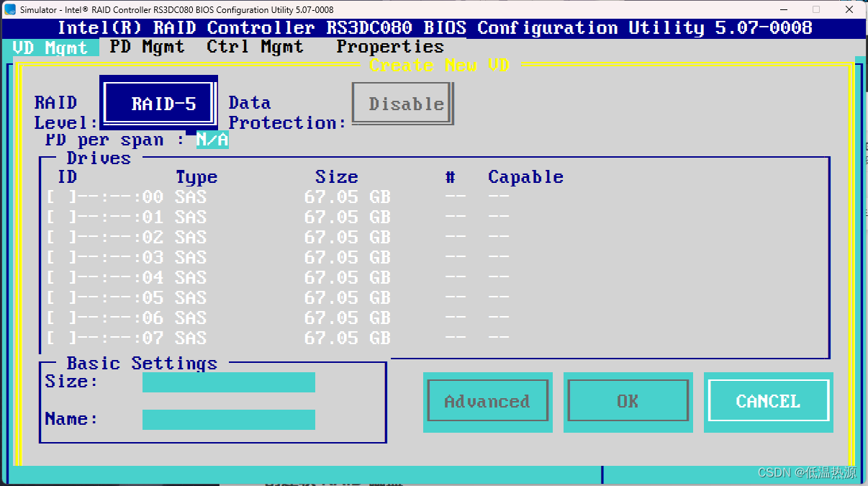Return to the VD Mgmt tab
Image resolution: width=868 pixels, height=486 pixels.
click(x=51, y=47)
